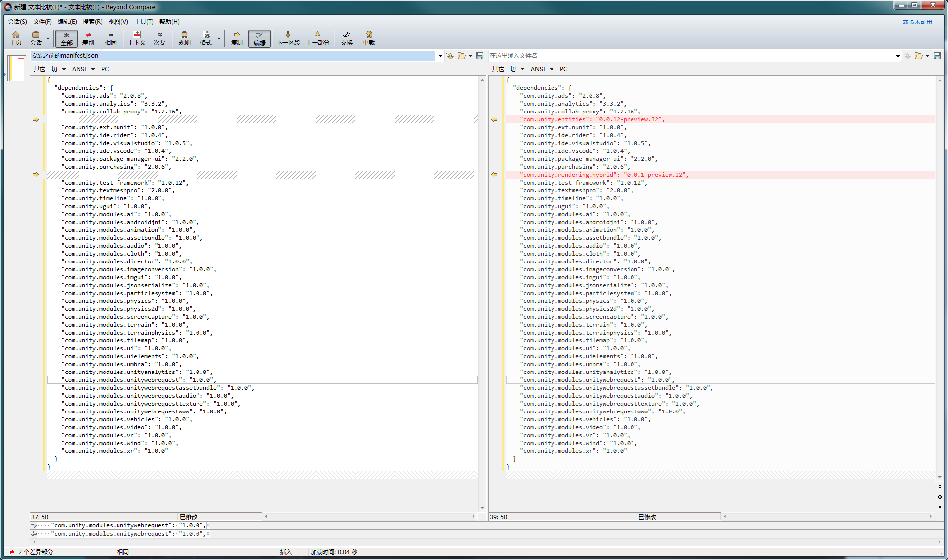
Task: Save the right file with disk icon
Action: [x=937, y=56]
